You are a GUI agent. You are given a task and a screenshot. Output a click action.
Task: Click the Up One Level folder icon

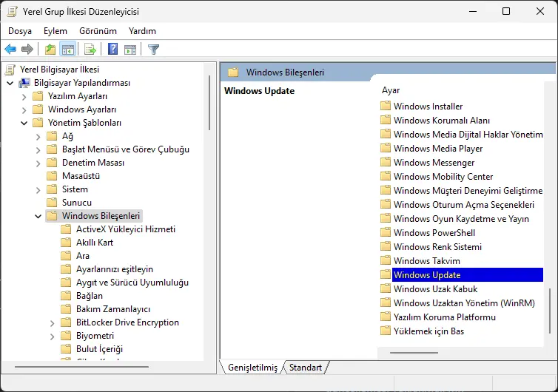(x=50, y=49)
